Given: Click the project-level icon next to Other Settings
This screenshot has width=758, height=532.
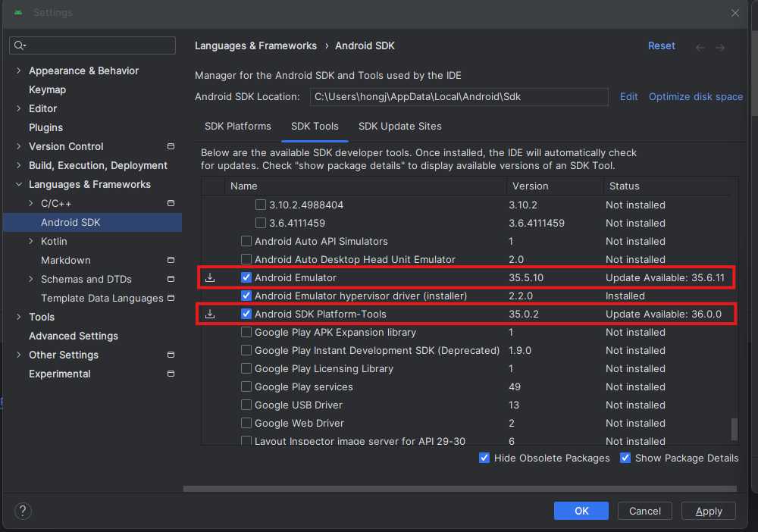Looking at the screenshot, I should 171,355.
